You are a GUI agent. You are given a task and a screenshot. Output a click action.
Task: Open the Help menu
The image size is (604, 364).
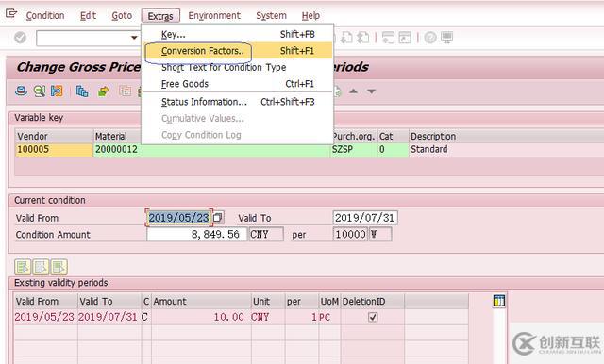310,16
